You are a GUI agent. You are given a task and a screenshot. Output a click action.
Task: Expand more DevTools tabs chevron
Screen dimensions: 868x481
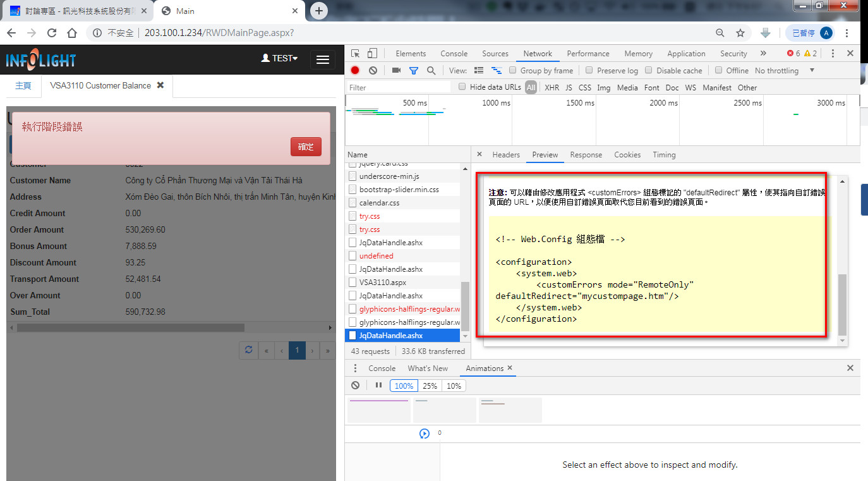tap(763, 54)
